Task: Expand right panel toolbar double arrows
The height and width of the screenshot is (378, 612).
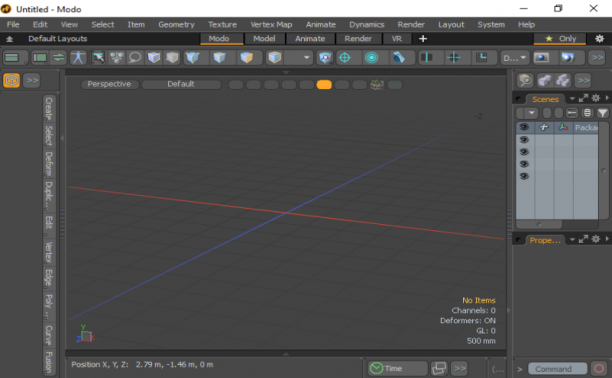Action: click(583, 80)
